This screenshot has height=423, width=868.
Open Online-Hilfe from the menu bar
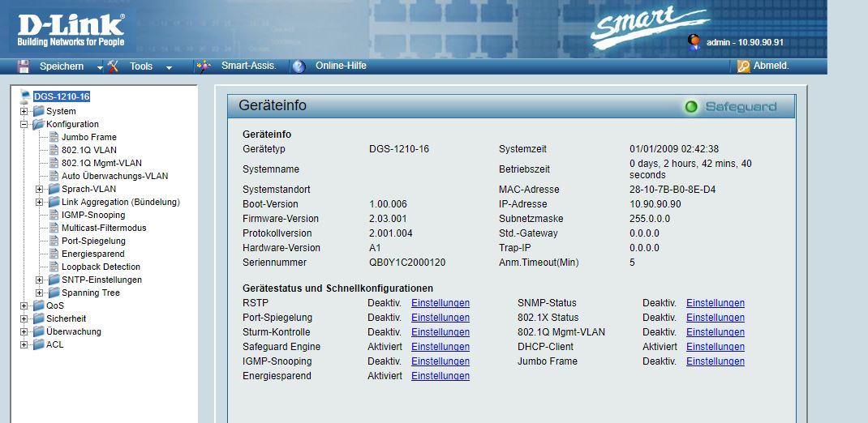[341, 66]
